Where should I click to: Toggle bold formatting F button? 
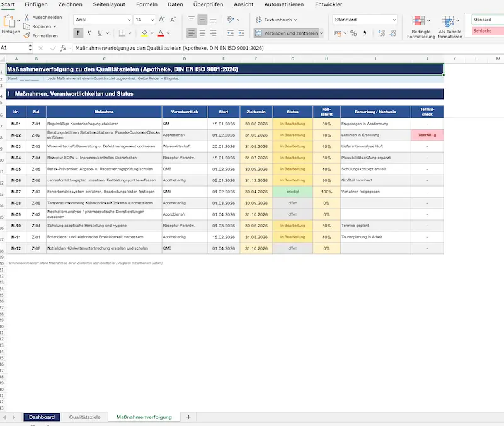78,33
